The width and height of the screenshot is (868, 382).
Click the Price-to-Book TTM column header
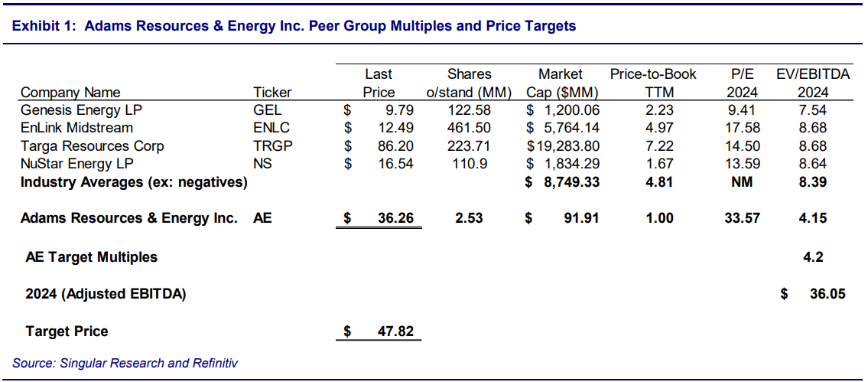tap(653, 83)
